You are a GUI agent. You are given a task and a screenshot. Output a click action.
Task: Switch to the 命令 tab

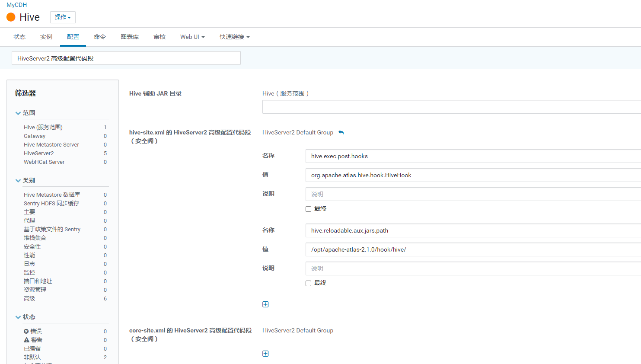[100, 37]
